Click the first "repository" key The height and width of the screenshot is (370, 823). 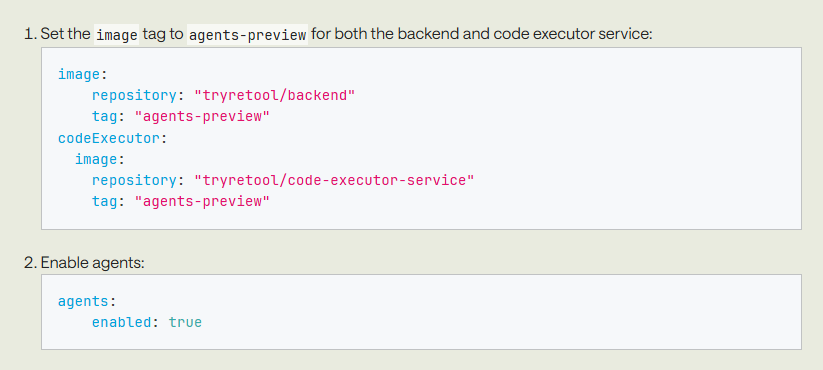pos(134,96)
